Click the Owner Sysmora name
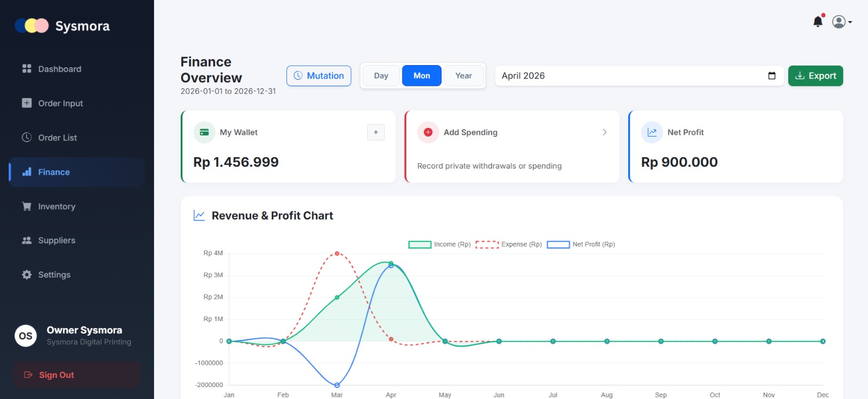868x399 pixels. pos(84,330)
